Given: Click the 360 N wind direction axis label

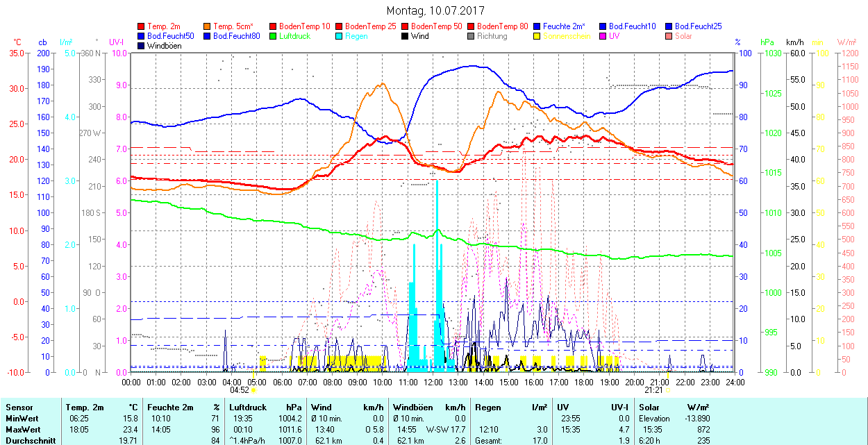Looking at the screenshot, I should point(92,53).
